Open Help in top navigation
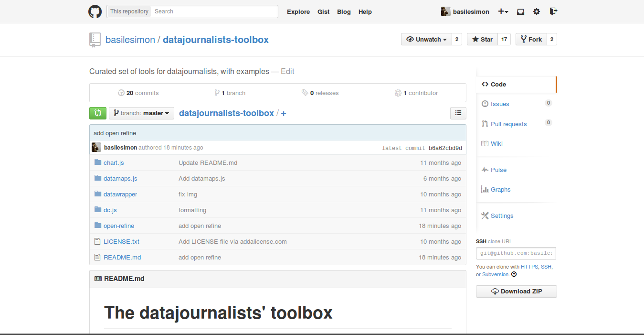This screenshot has width=644, height=335. 365,11
